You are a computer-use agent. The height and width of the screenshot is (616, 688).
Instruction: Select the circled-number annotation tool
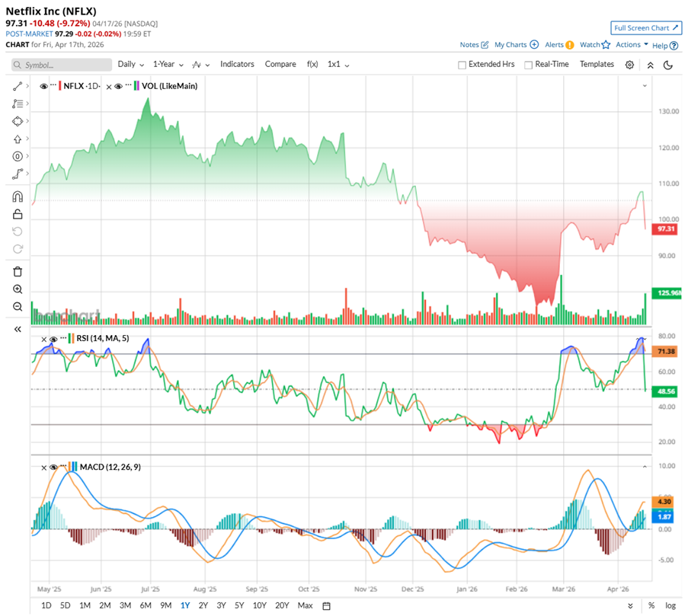click(18, 157)
